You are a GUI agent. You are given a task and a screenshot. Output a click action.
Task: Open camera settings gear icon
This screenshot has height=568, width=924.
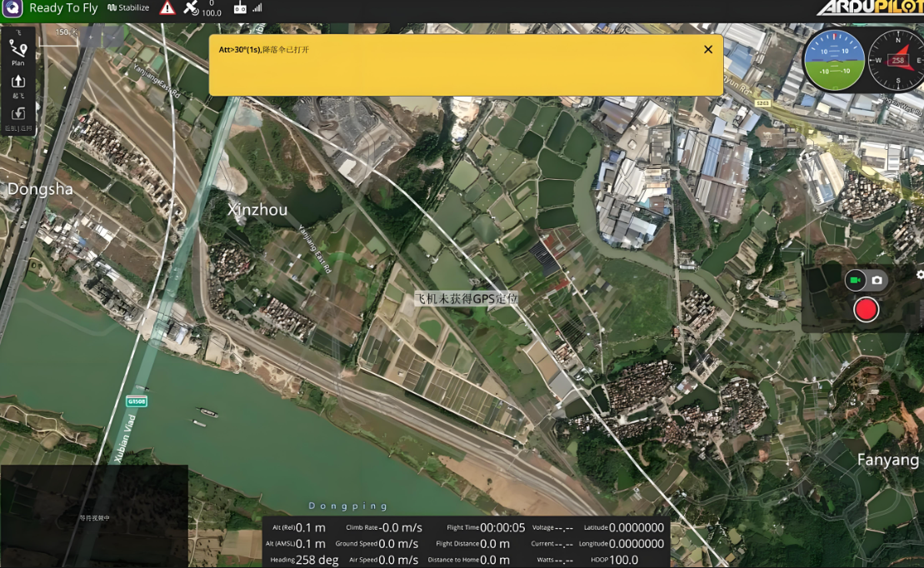click(920, 275)
